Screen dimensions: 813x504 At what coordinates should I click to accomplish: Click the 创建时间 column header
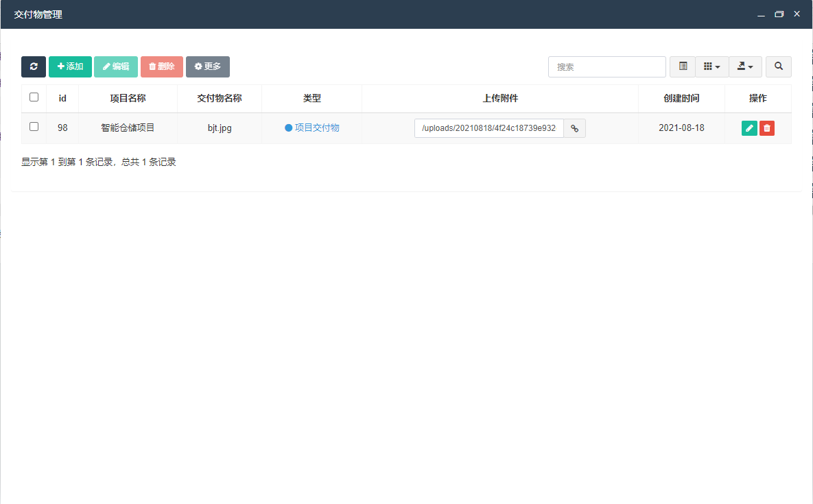tap(681, 99)
